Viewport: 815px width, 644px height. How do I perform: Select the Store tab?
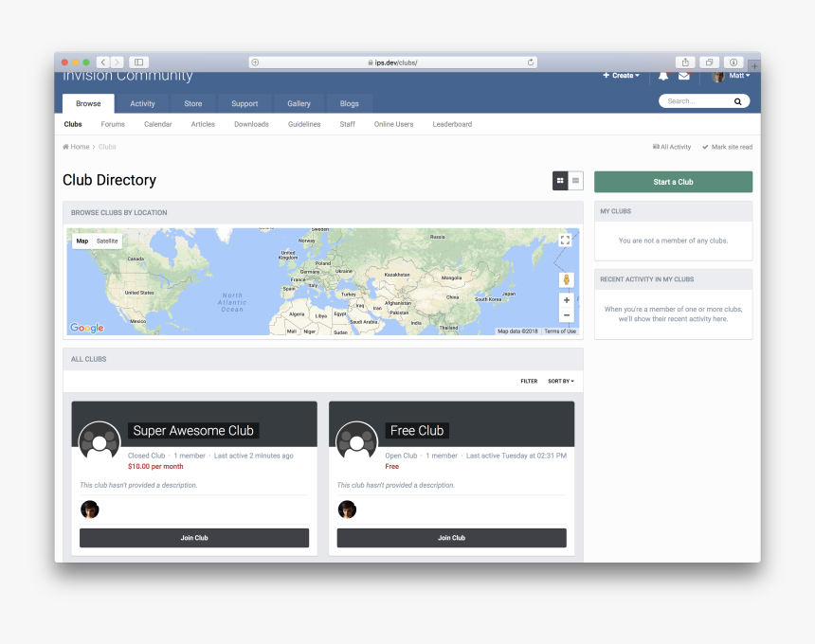tap(192, 103)
